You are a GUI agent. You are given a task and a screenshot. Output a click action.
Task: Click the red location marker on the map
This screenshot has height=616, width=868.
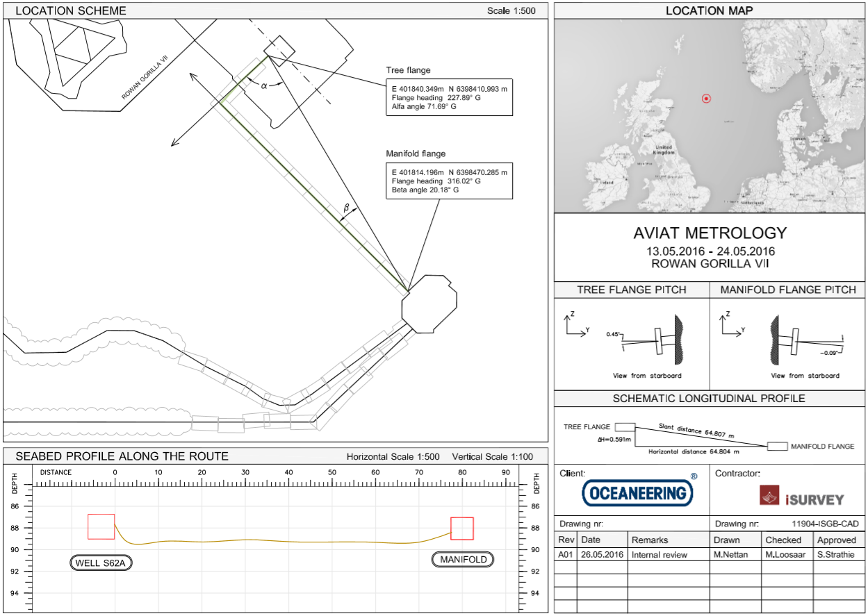[x=706, y=99]
